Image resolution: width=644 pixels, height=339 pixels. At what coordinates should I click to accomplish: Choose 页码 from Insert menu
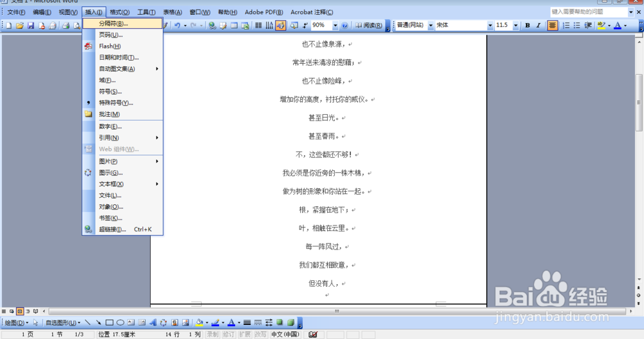point(123,35)
